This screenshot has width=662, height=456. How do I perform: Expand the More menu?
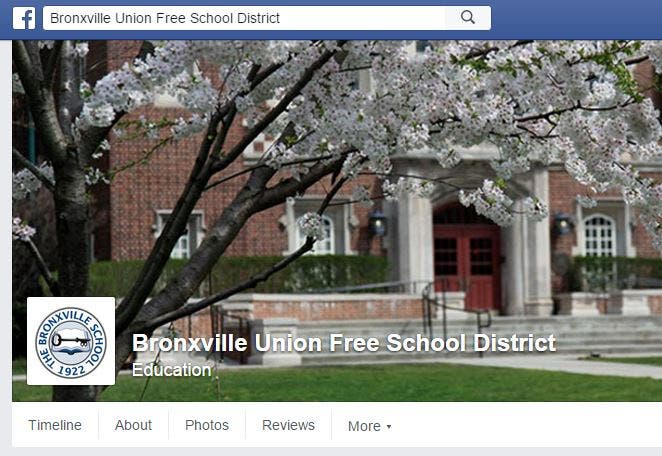point(369,426)
